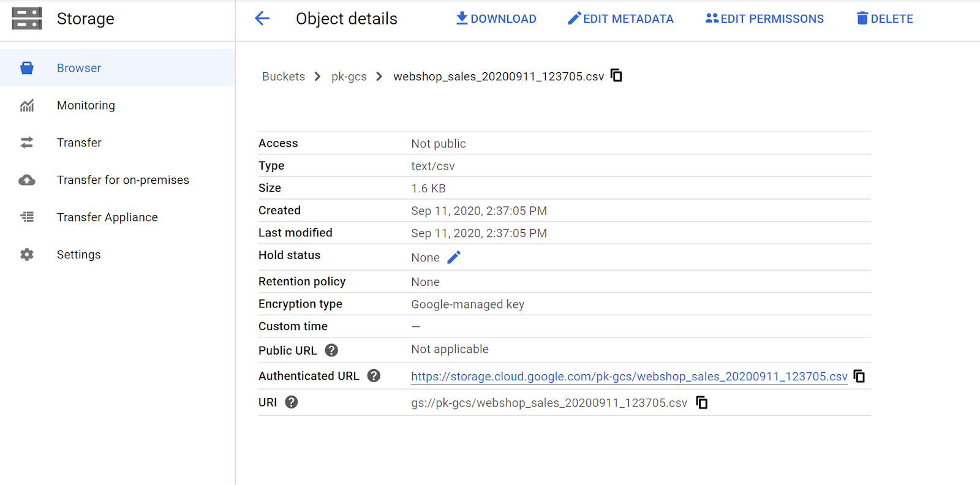Screen dimensions: 980x485
Task: Open the authenticated storage.cloud.google.com link
Action: click(x=629, y=377)
